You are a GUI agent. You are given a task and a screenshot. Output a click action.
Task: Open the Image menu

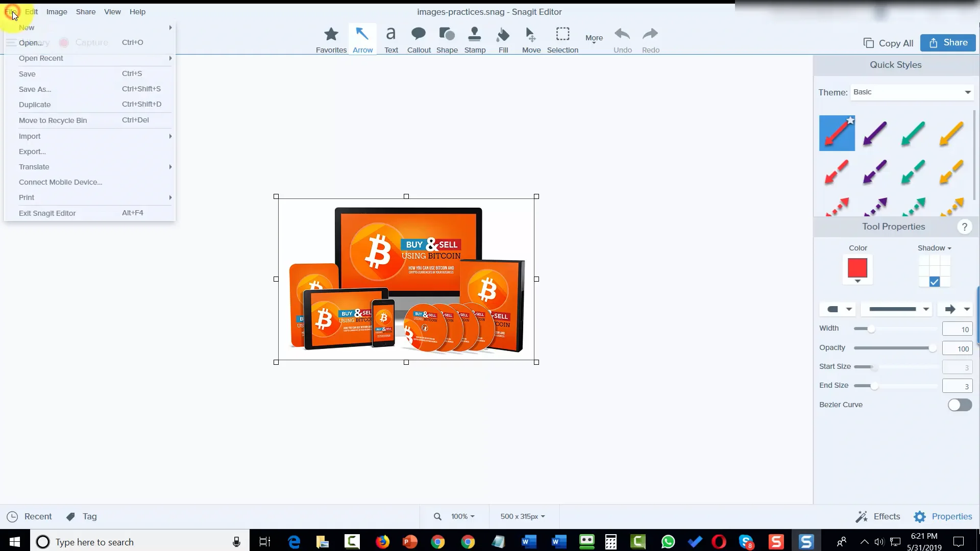coord(57,12)
